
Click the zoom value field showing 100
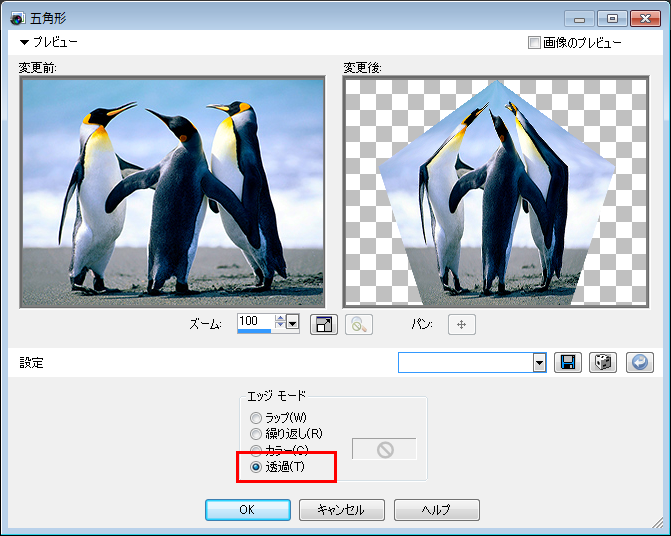[x=255, y=321]
